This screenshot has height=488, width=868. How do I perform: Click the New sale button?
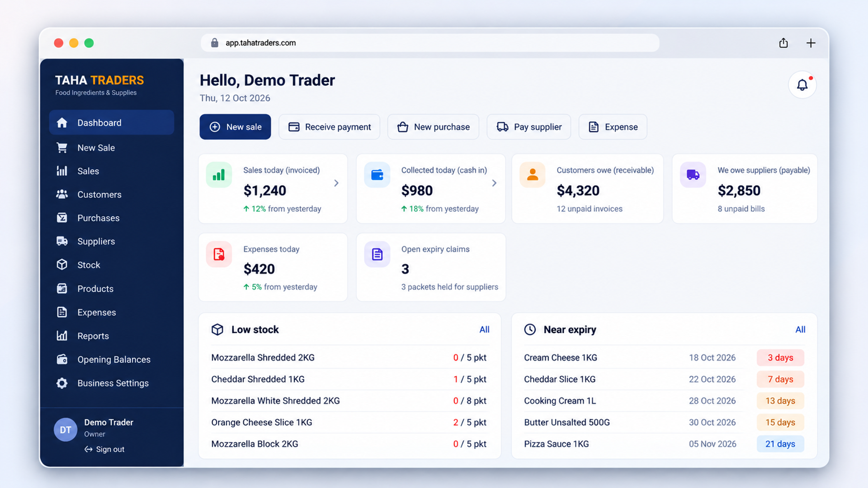[235, 127]
